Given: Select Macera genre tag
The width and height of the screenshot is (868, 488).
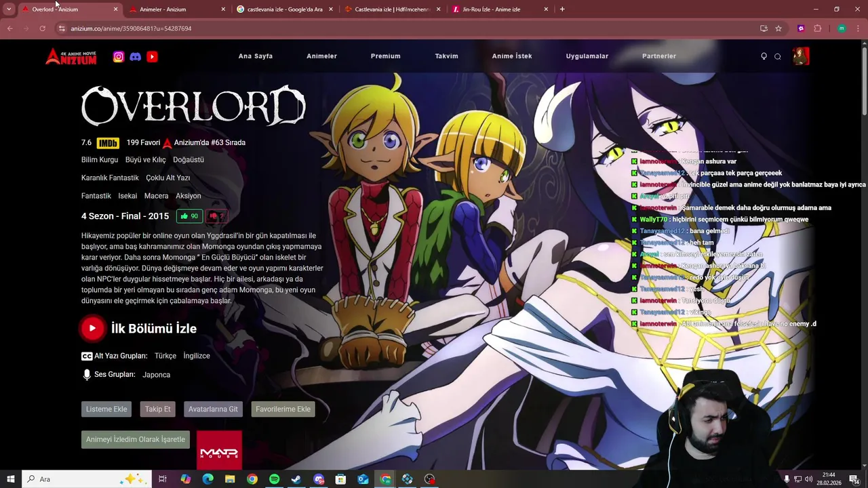Looking at the screenshot, I should point(156,196).
